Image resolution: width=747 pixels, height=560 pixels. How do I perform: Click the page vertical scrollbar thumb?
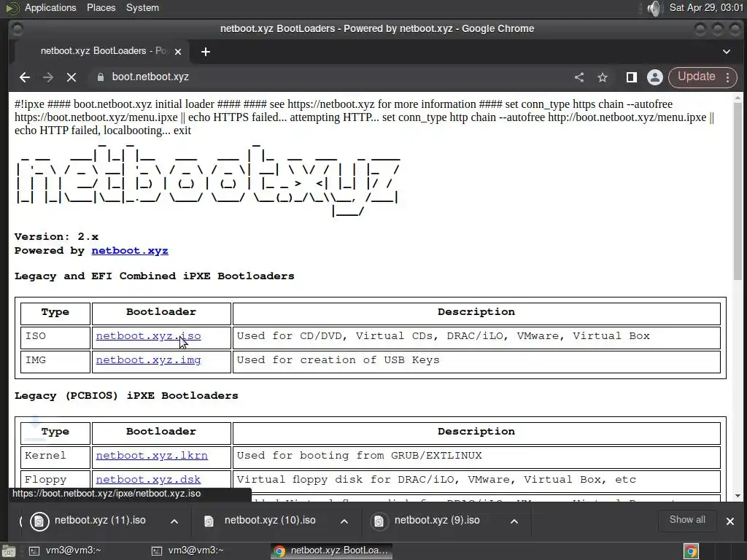738,190
